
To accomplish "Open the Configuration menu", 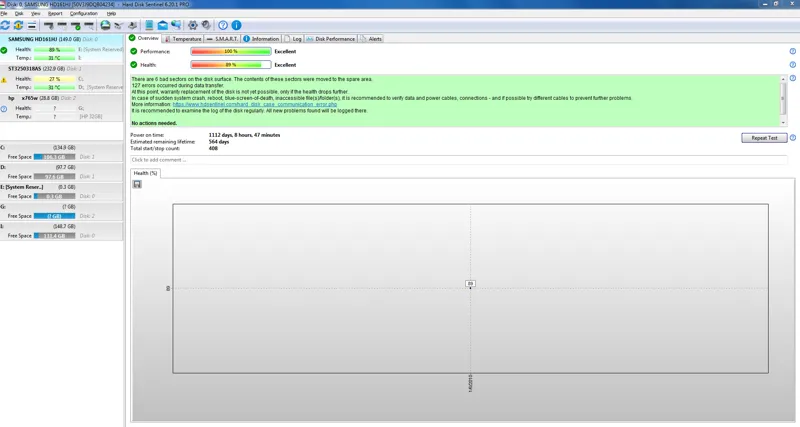I will tap(83, 14).
